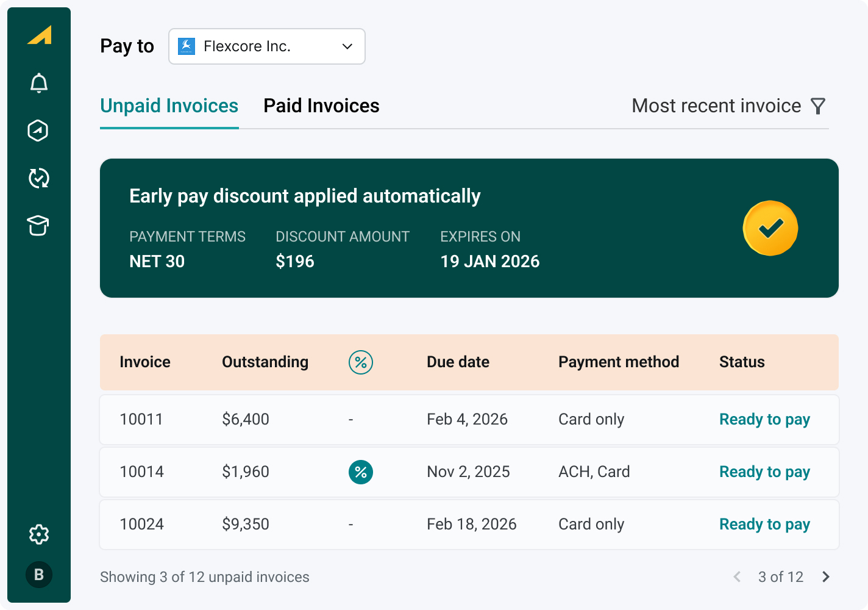868x610 pixels.
Task: Click the graduation cap sidebar icon
Action: [38, 226]
